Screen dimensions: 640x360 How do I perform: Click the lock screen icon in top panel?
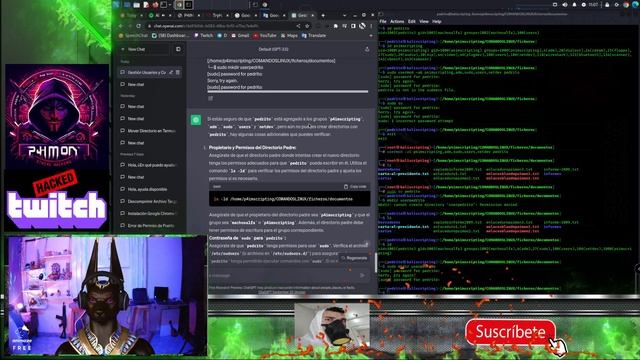pos(607,4)
